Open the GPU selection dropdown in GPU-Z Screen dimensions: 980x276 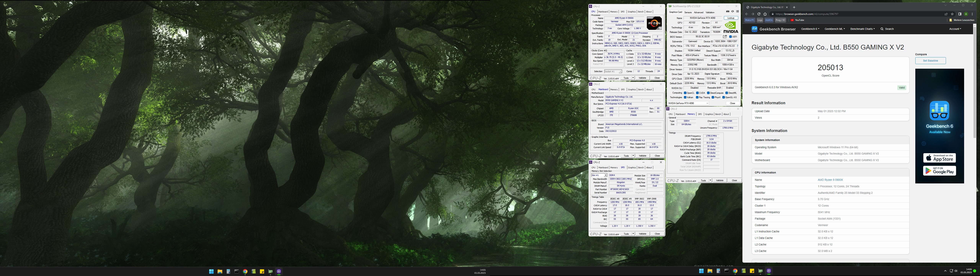click(x=689, y=103)
